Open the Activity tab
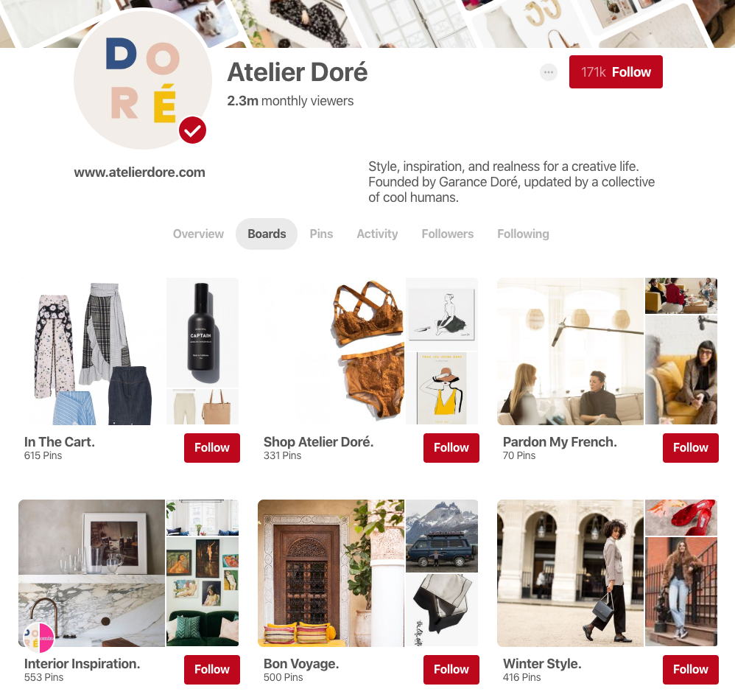The height and width of the screenshot is (700, 735). point(377,234)
